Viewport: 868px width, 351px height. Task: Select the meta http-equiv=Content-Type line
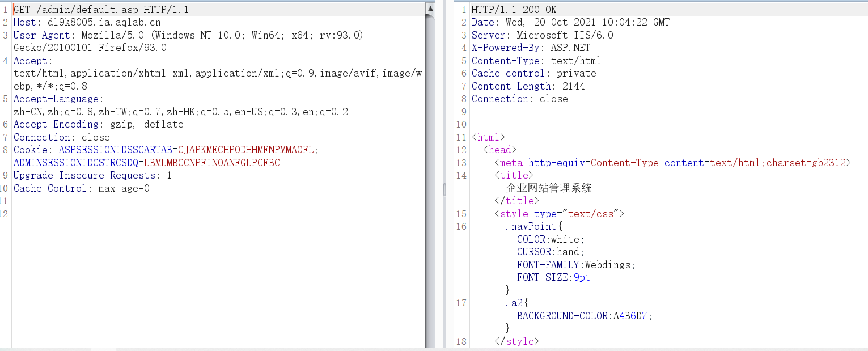[672, 163]
